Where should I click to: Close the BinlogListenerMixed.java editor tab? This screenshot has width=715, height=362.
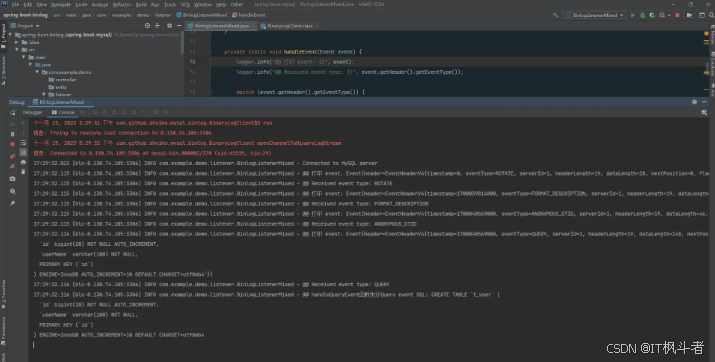[254, 26]
